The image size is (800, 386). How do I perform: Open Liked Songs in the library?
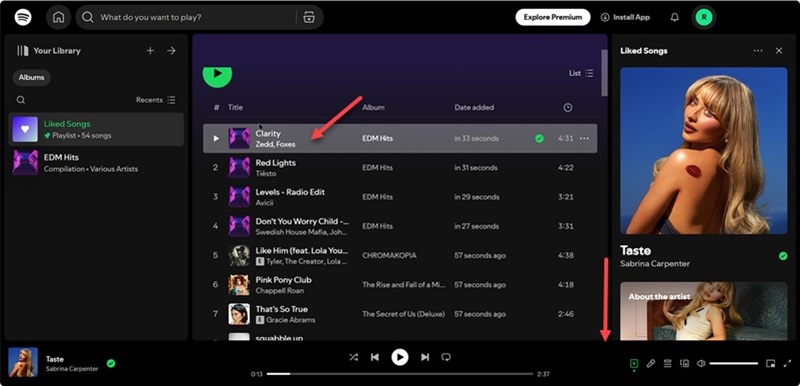point(96,130)
